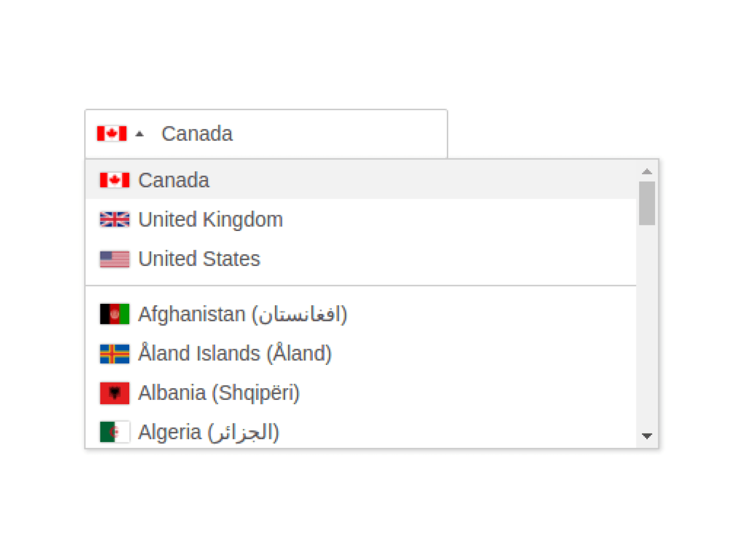Screen dimensions: 747x560
Task: Click the scrollbar up arrow
Action: [x=647, y=172]
